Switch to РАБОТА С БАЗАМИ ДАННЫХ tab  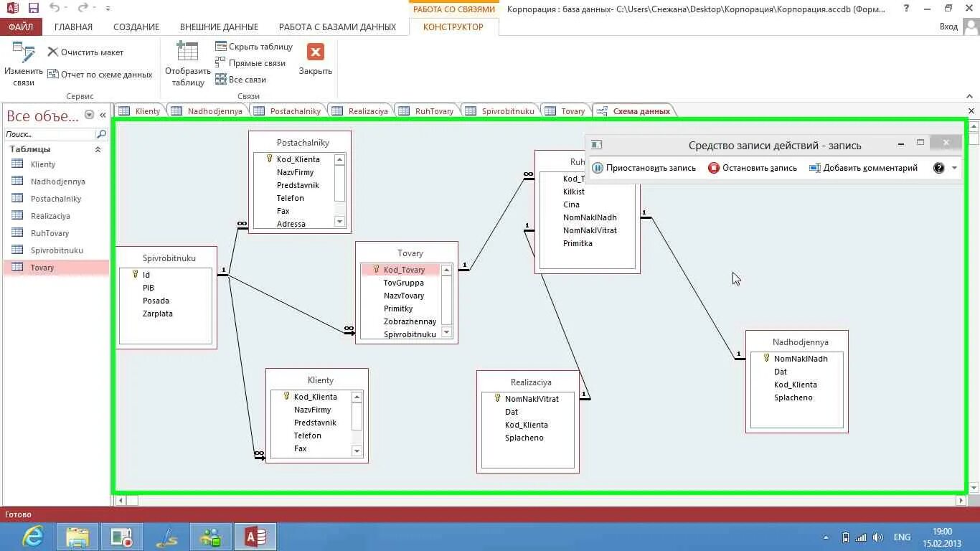pos(337,27)
